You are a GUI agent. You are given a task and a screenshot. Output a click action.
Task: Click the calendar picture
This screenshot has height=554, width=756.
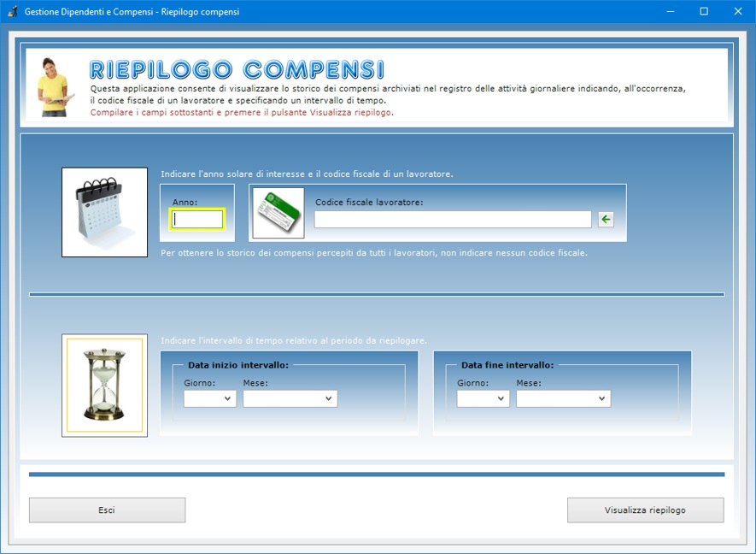tap(104, 212)
